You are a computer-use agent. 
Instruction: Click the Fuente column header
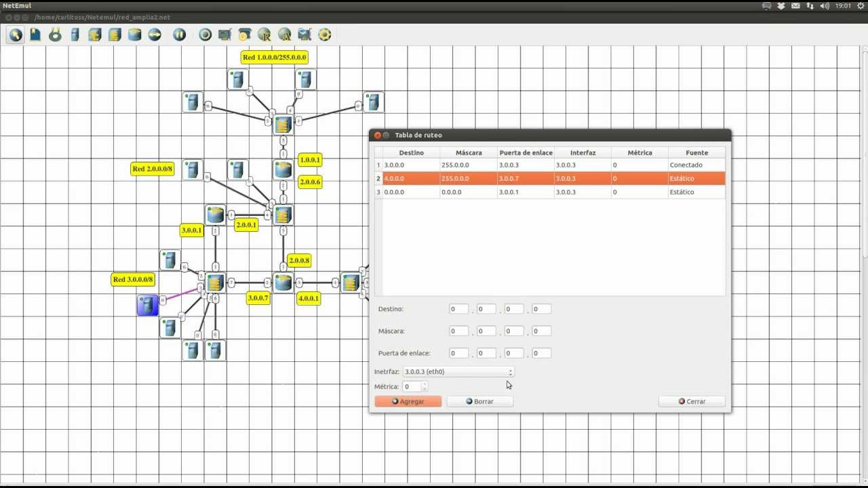coord(696,152)
